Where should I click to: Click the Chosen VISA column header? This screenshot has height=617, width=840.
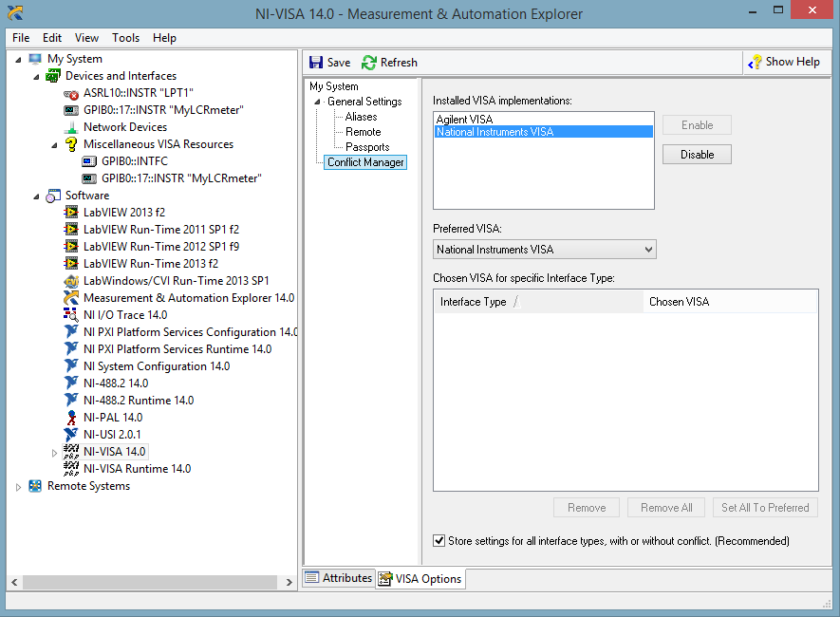point(731,302)
